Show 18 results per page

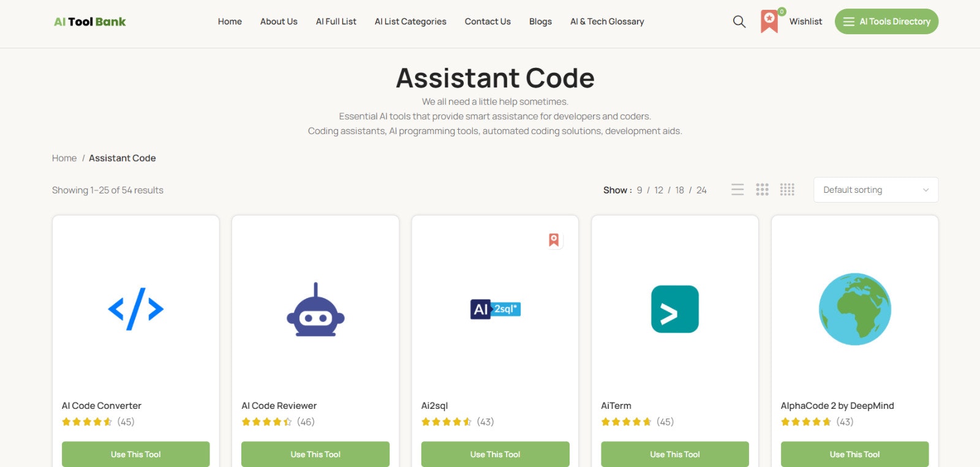pyautogui.click(x=679, y=190)
